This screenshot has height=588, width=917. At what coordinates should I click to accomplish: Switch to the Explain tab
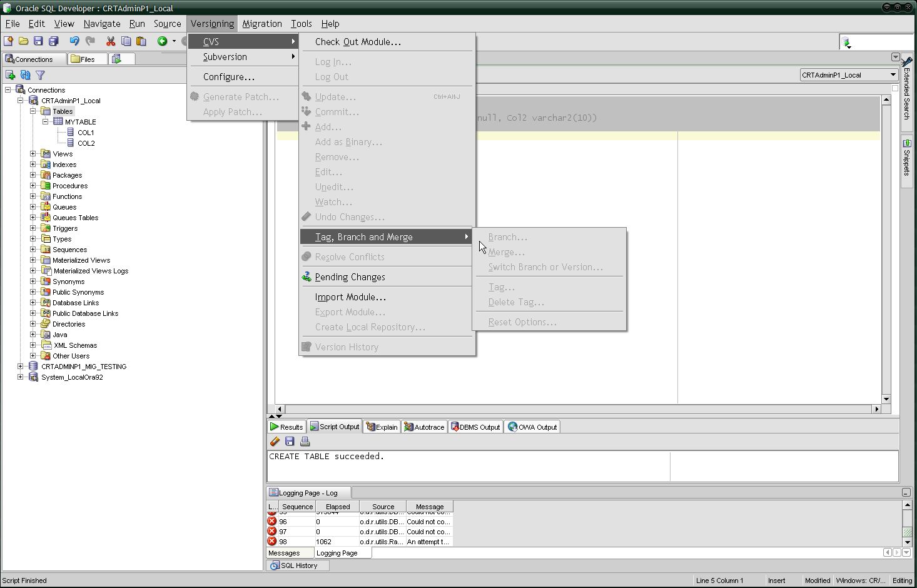pos(382,427)
